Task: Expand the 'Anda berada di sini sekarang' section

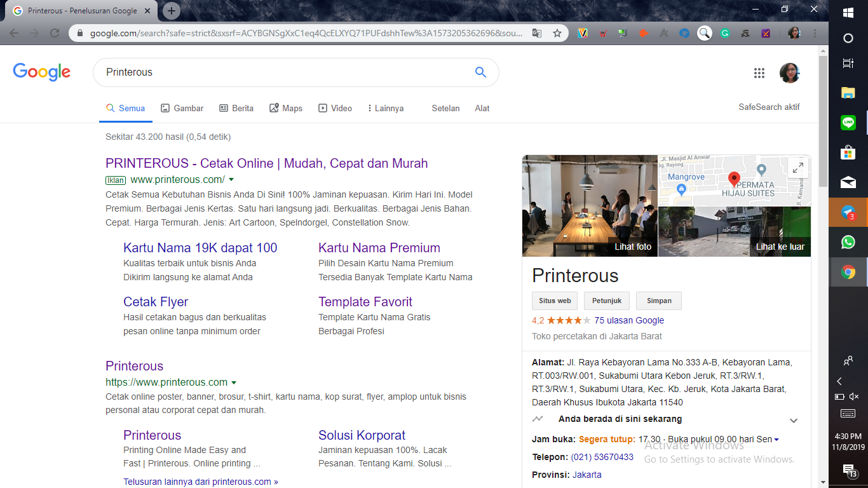Action: click(x=793, y=420)
